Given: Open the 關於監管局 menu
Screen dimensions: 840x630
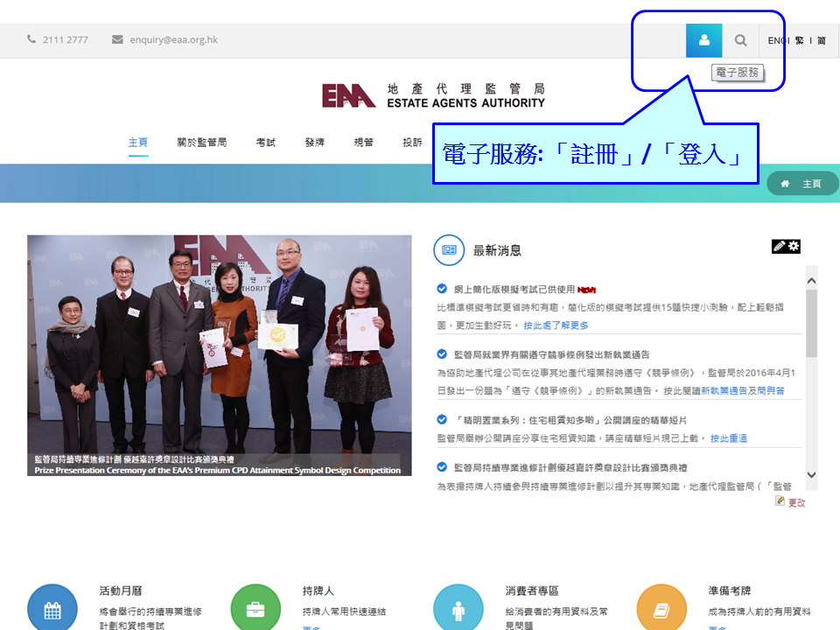Looking at the screenshot, I should coord(201,143).
